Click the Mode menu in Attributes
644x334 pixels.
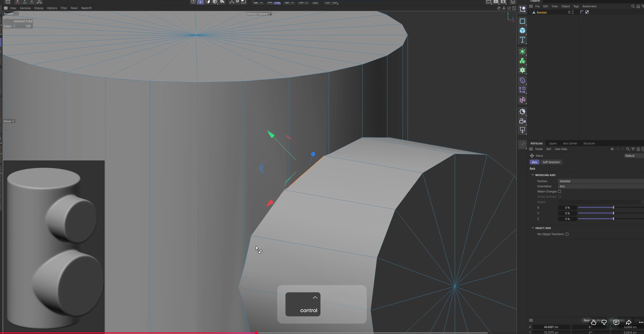click(x=539, y=149)
